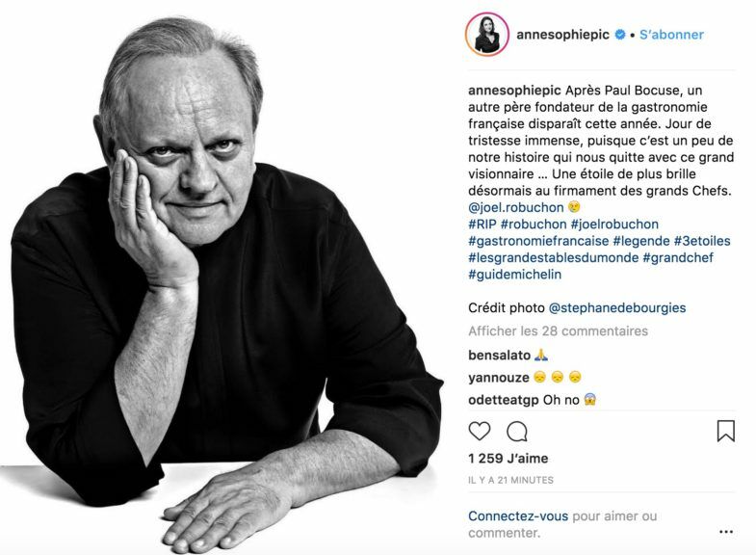The width and height of the screenshot is (756, 555).
Task: Like the post with the heart icon
Action: click(480, 431)
